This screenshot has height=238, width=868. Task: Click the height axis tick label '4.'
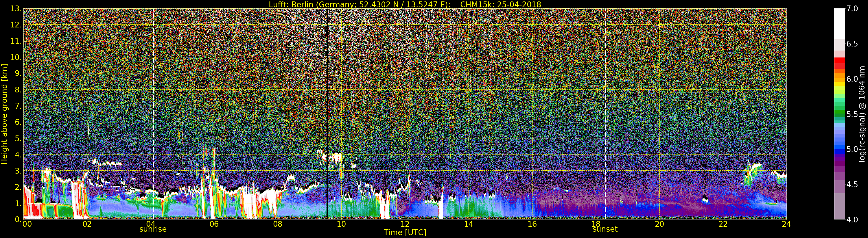pyautogui.click(x=18, y=155)
